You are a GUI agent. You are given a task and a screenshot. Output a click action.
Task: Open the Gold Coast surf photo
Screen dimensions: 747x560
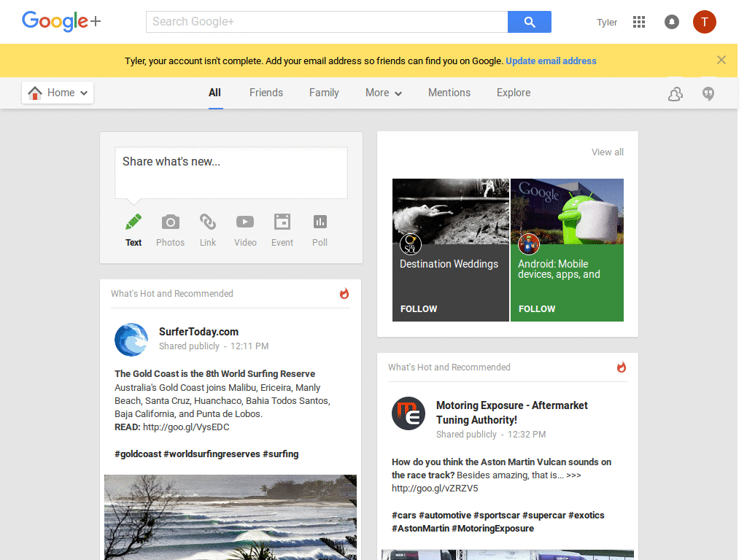click(231, 517)
